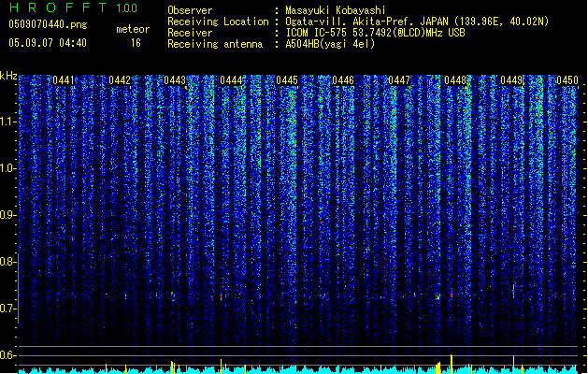Click the kHz axis unit label
The width and height of the screenshot is (588, 374).
(8, 76)
